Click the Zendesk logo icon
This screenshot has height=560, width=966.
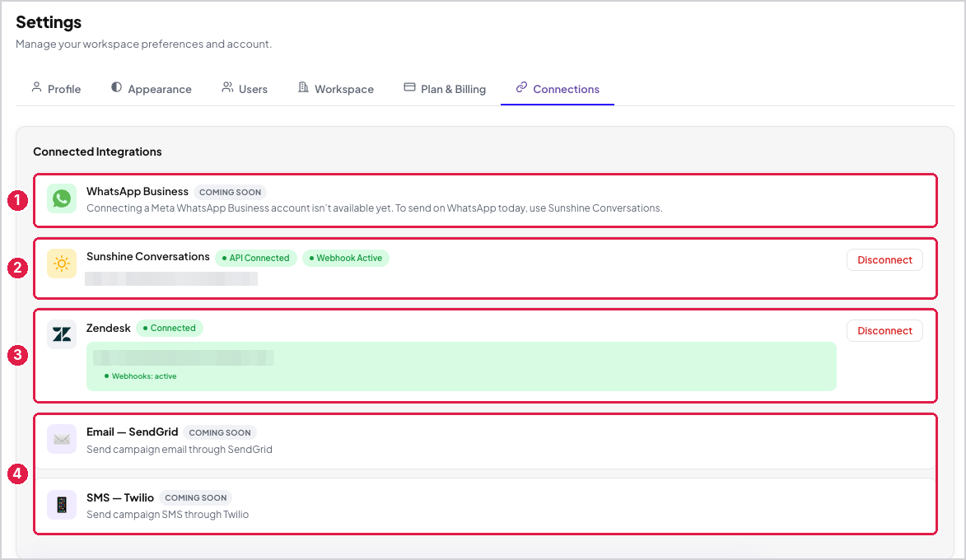(62, 334)
